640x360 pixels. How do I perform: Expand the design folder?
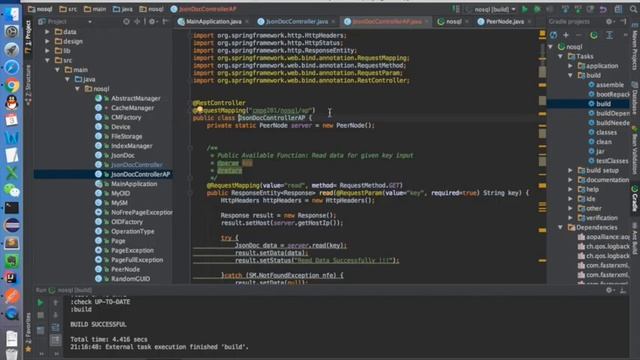click(x=48, y=41)
